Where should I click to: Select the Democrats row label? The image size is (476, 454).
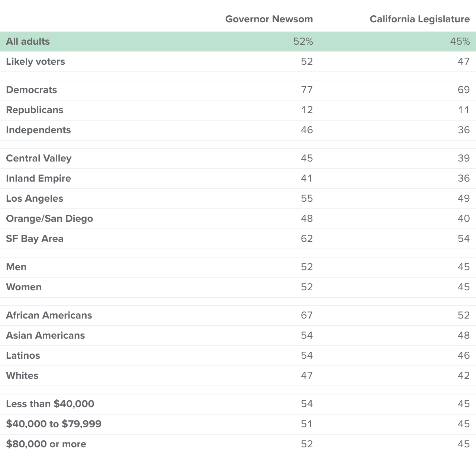pyautogui.click(x=32, y=90)
